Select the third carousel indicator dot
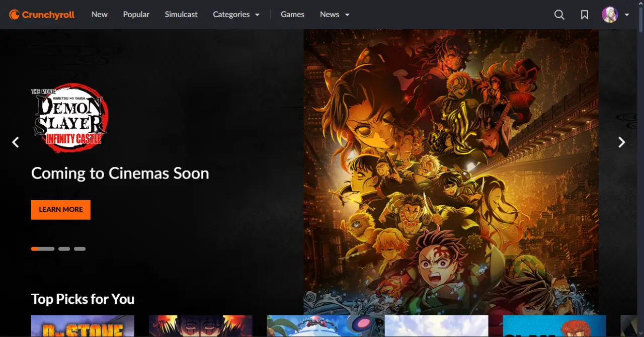Viewport: 644px width, 337px height. click(79, 249)
